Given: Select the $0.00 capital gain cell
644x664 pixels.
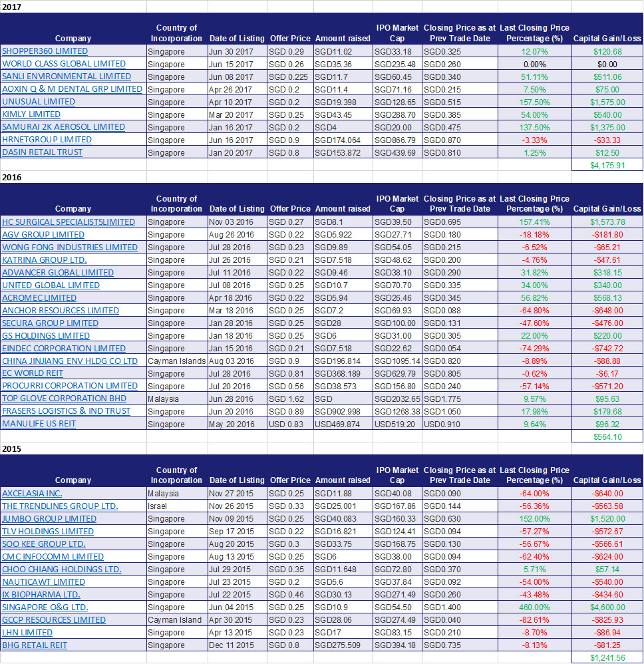Looking at the screenshot, I should (x=607, y=65).
